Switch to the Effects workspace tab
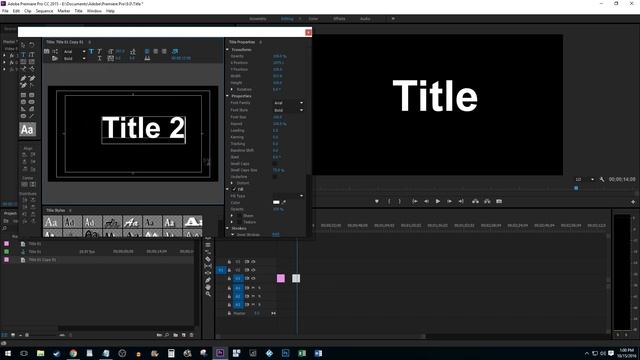Screen dimensions: 640x360 click(x=339, y=19)
